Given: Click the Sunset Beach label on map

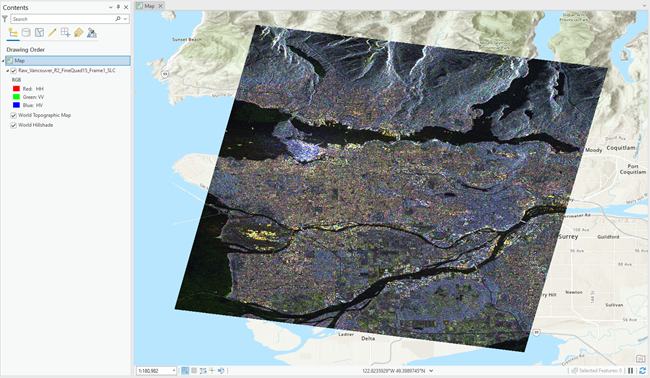Looking at the screenshot, I should click(x=187, y=39).
